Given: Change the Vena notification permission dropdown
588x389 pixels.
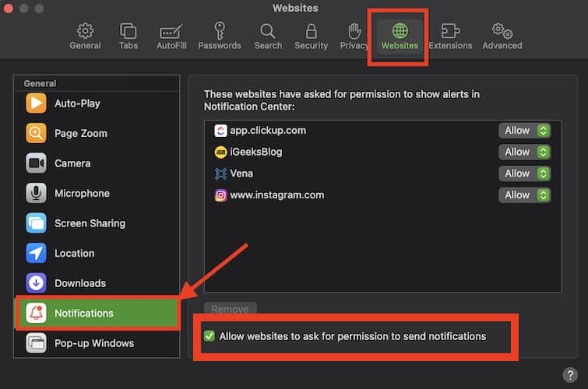Looking at the screenshot, I should click(525, 173).
